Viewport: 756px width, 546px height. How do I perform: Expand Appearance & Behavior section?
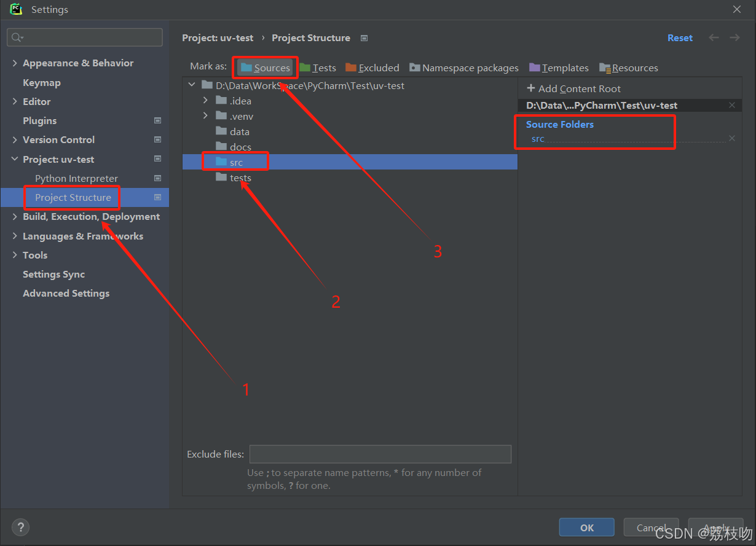(x=15, y=63)
